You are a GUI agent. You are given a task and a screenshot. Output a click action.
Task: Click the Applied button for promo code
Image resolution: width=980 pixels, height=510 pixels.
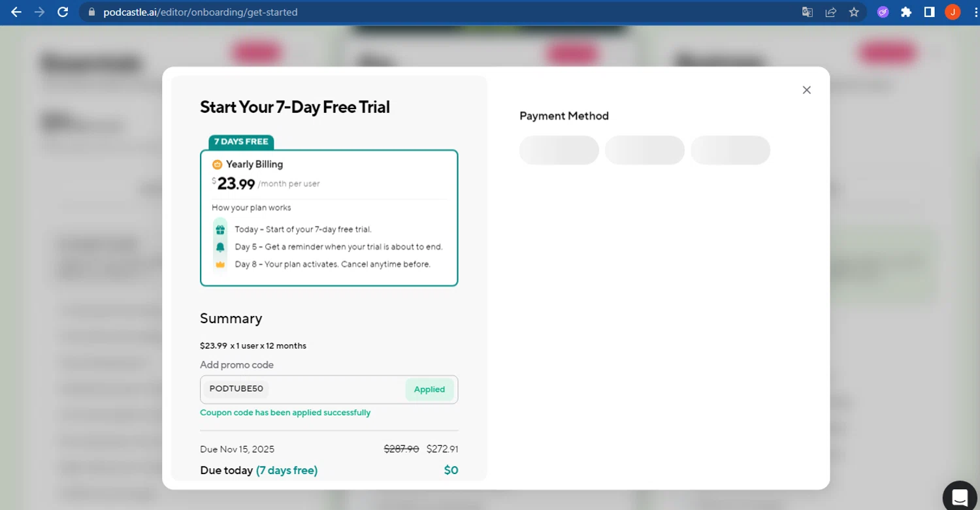[x=429, y=389]
